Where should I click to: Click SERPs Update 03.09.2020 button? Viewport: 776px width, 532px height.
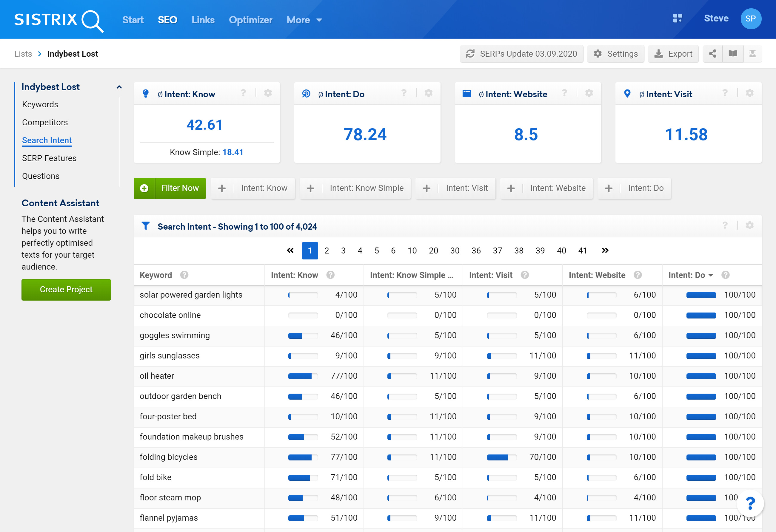(522, 54)
